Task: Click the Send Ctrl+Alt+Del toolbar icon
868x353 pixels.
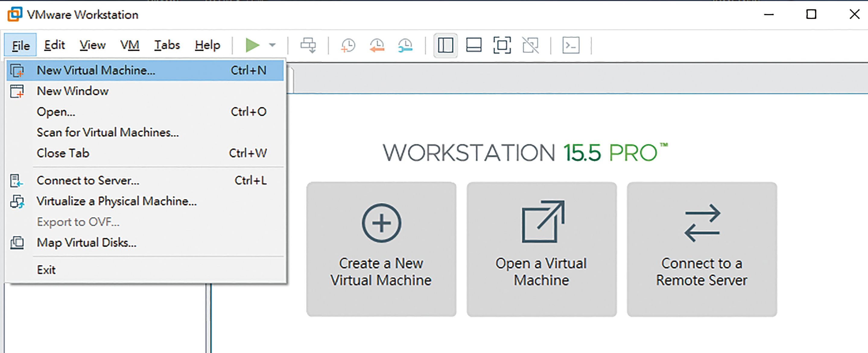Action: coord(308,45)
